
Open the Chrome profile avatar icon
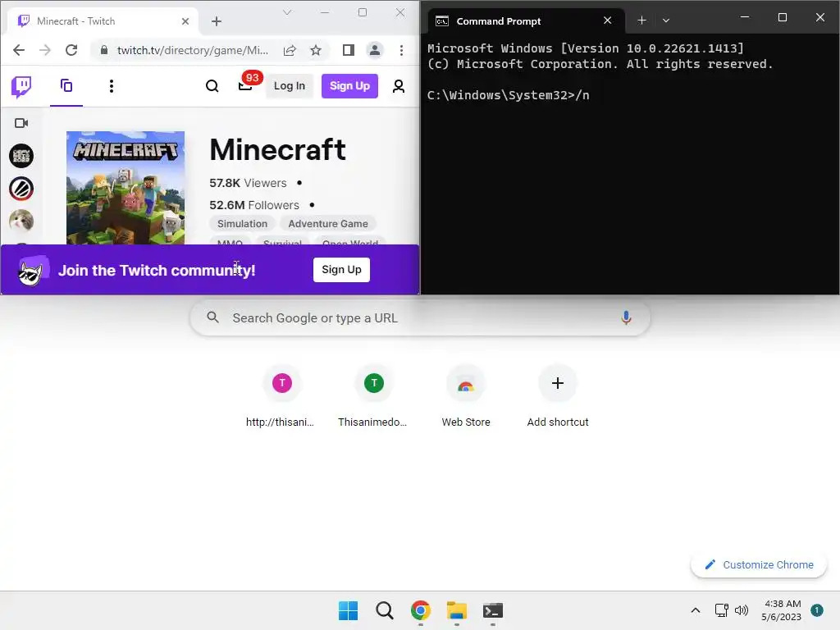click(375, 50)
